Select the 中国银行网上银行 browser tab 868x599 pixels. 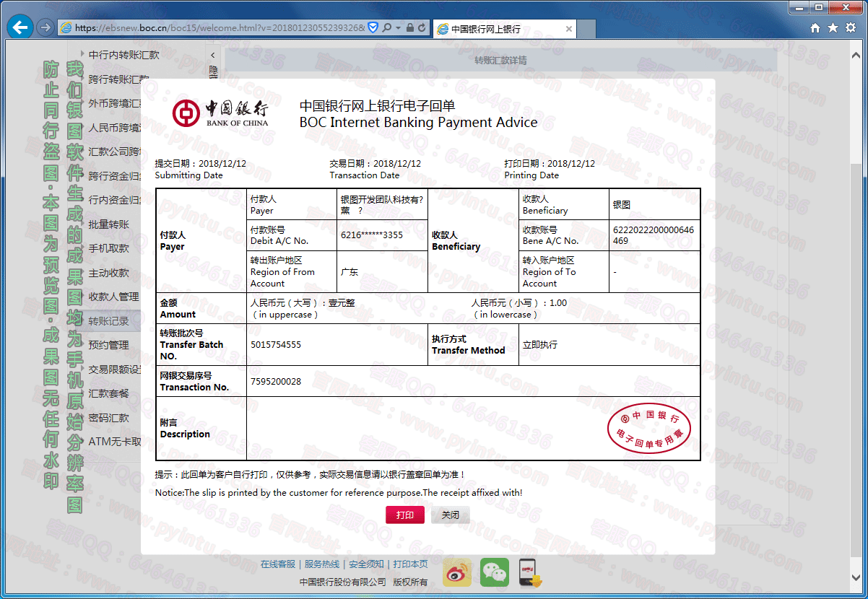[505, 29]
